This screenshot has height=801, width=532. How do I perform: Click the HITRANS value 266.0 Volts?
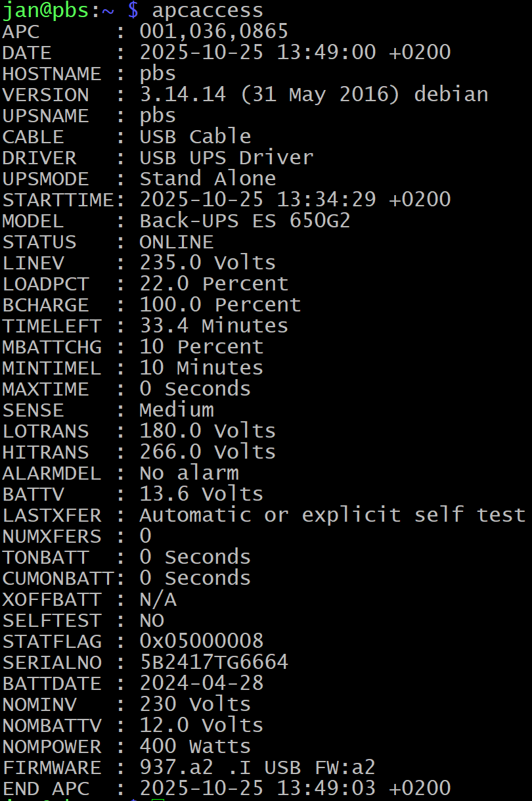(x=208, y=452)
